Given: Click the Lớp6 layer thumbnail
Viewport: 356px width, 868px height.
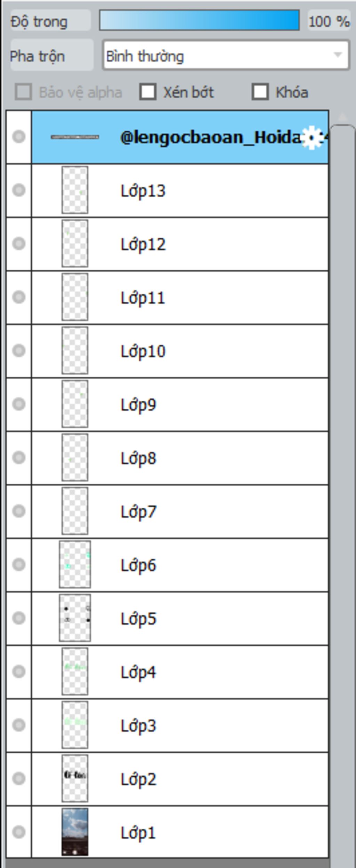Looking at the screenshot, I should (x=75, y=565).
